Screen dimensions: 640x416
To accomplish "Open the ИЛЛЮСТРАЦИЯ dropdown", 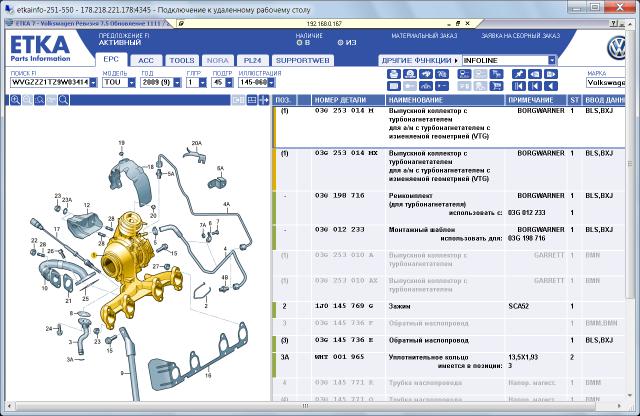I will tap(271, 82).
